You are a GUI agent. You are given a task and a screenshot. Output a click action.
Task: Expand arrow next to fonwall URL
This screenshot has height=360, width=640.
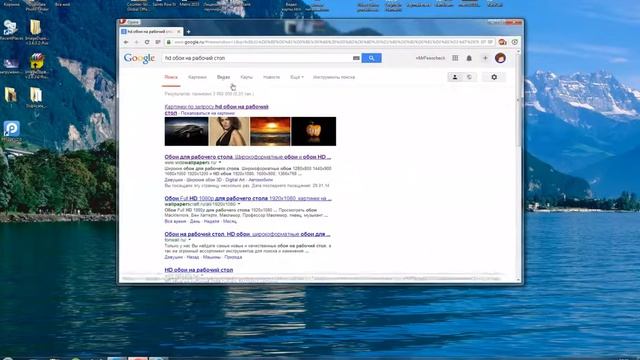tap(189, 240)
